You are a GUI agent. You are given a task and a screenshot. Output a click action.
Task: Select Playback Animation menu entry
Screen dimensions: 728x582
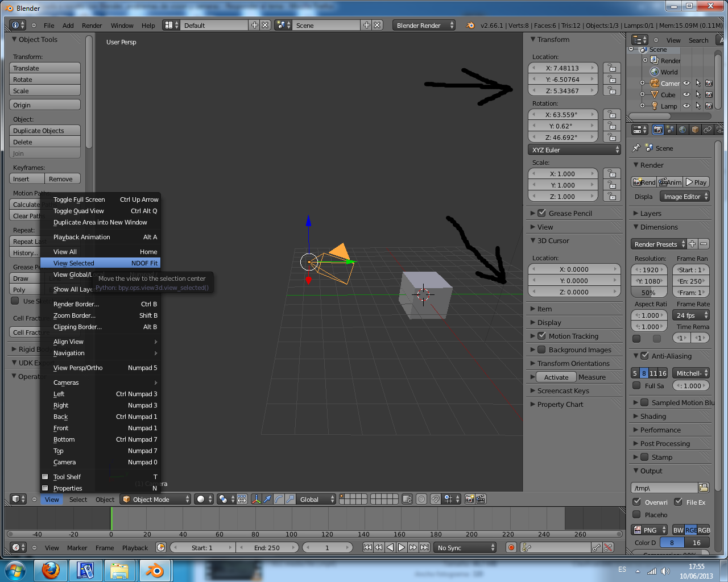100,237
